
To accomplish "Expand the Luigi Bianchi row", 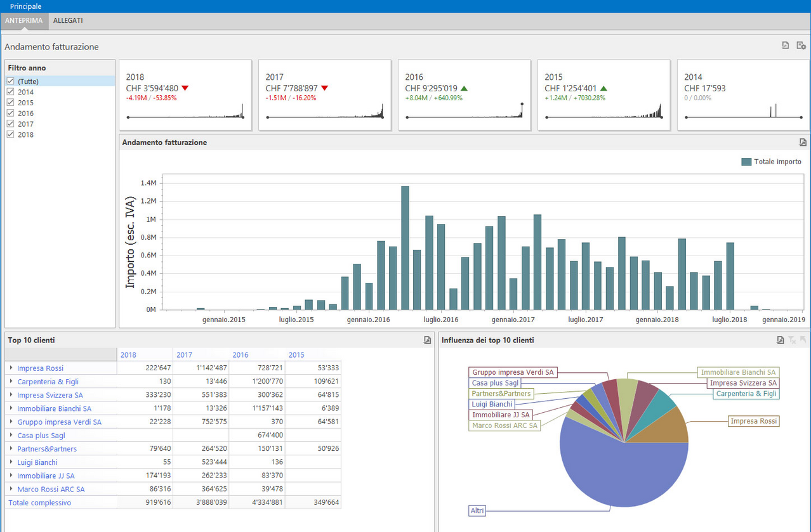I will tap(11, 462).
